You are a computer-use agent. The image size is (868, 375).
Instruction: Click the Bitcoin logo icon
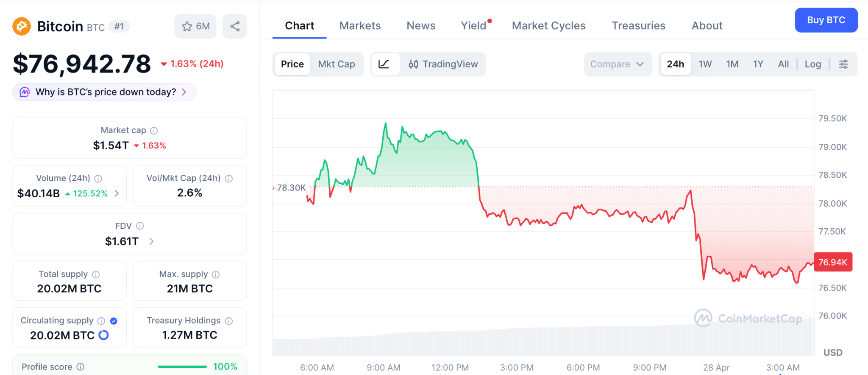tap(22, 26)
